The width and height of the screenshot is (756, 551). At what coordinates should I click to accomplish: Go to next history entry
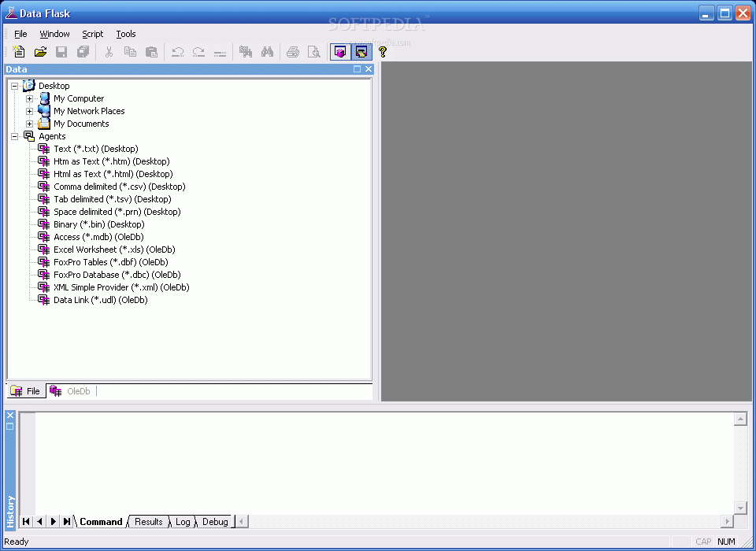tap(53, 521)
